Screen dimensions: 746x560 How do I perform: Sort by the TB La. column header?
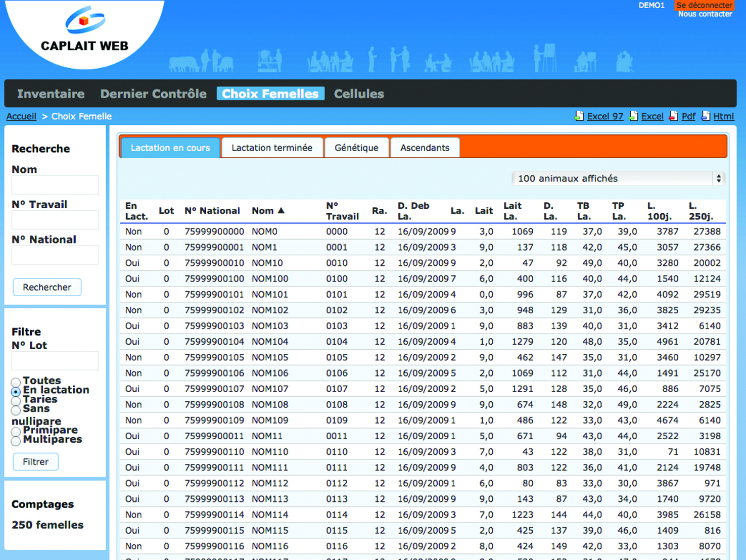(584, 211)
